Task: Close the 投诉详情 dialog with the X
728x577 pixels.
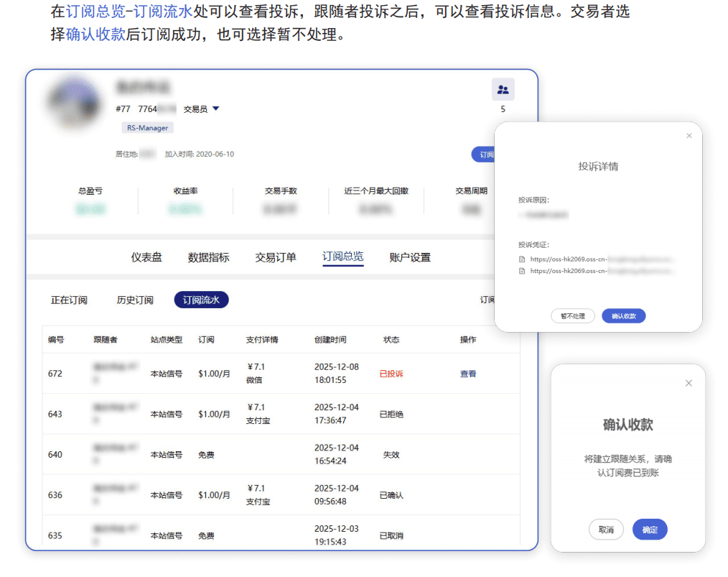Action: [x=689, y=136]
